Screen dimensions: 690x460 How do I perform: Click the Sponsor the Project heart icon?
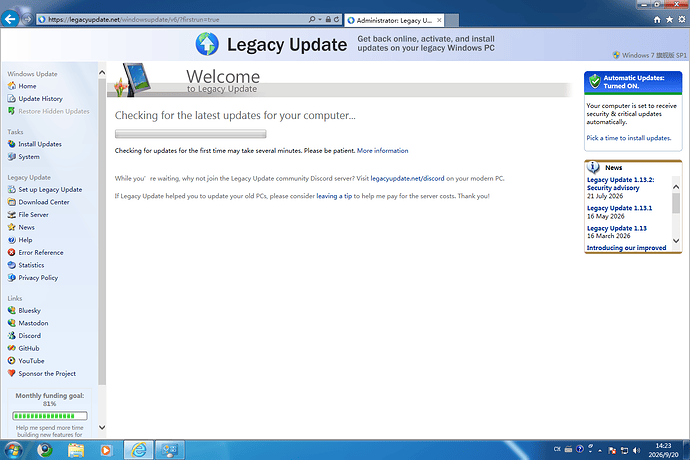tap(12, 373)
